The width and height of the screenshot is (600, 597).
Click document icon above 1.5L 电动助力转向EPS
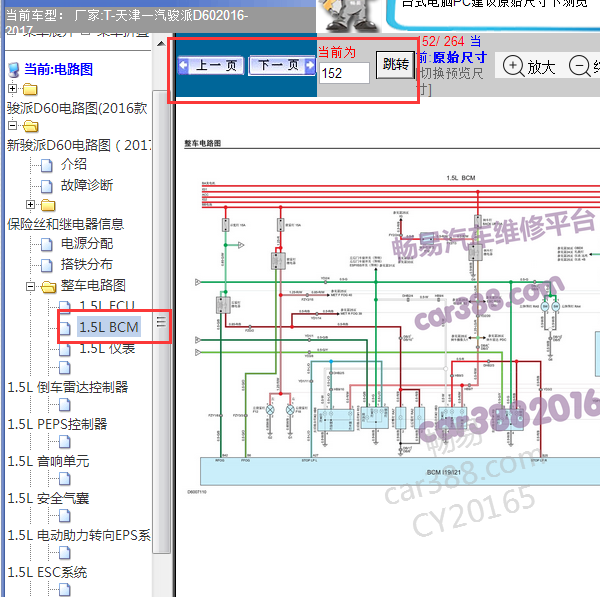click(x=65, y=516)
